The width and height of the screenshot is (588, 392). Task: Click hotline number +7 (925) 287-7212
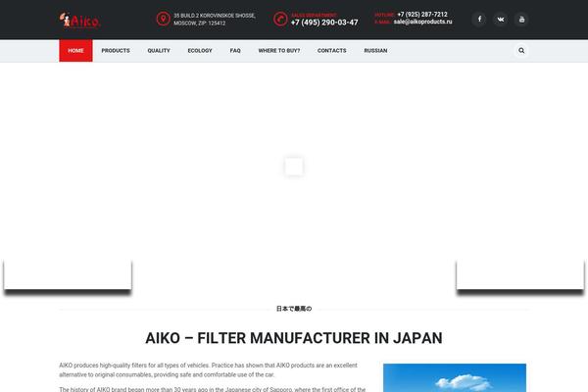click(x=422, y=15)
